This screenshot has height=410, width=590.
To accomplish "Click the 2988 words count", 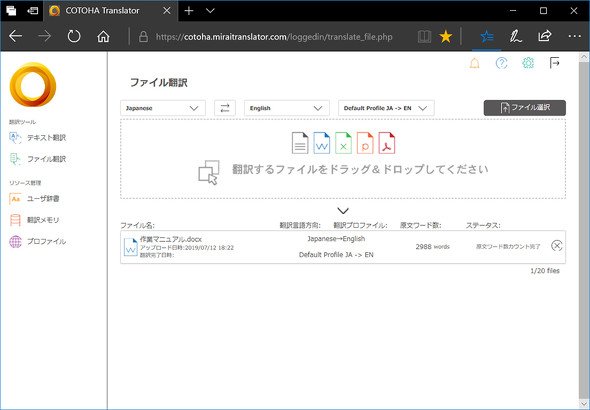I will (432, 247).
